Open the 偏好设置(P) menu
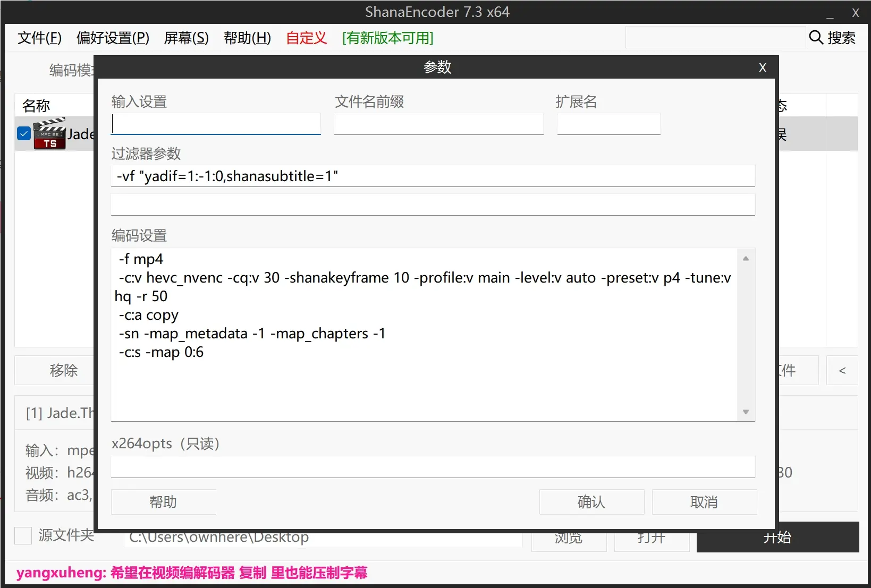Image resolution: width=871 pixels, height=588 pixels. pyautogui.click(x=113, y=38)
